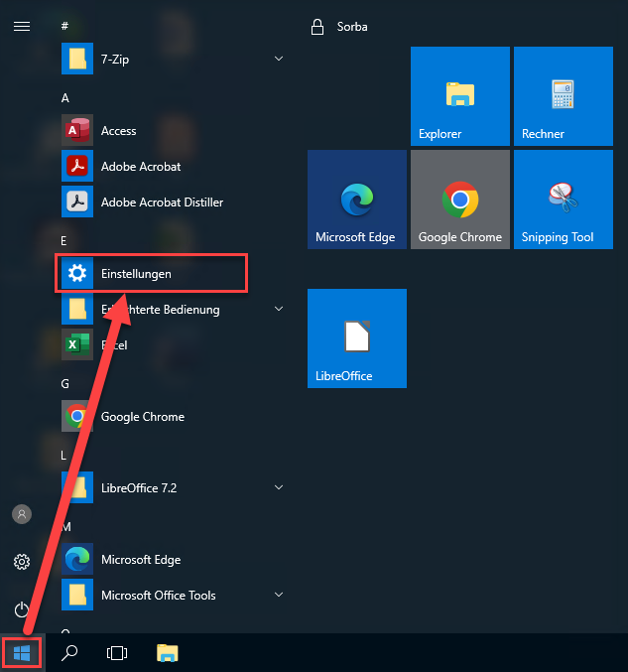Open the Erleichterte Bedienung folder icon
The width and height of the screenshot is (628, 672).
(x=77, y=309)
